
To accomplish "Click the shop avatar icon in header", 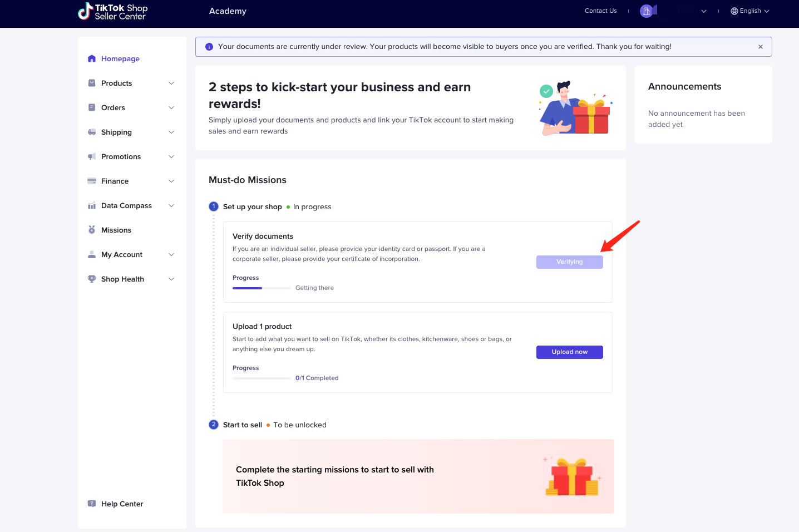I will tap(647, 11).
